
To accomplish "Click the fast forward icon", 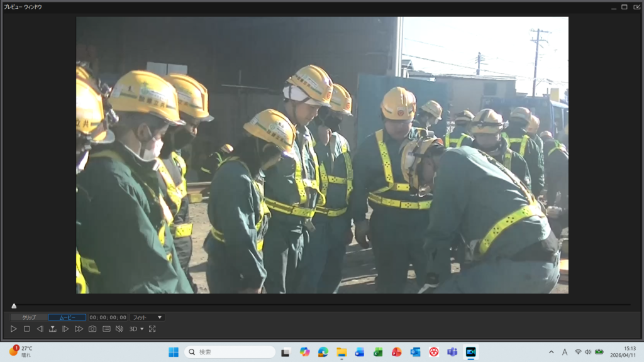I will click(79, 329).
